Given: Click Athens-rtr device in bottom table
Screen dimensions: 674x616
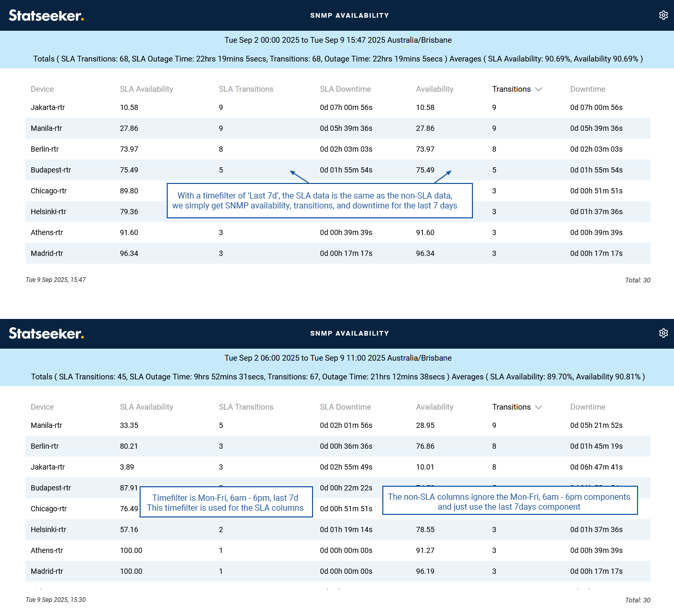Looking at the screenshot, I should coord(47,550).
